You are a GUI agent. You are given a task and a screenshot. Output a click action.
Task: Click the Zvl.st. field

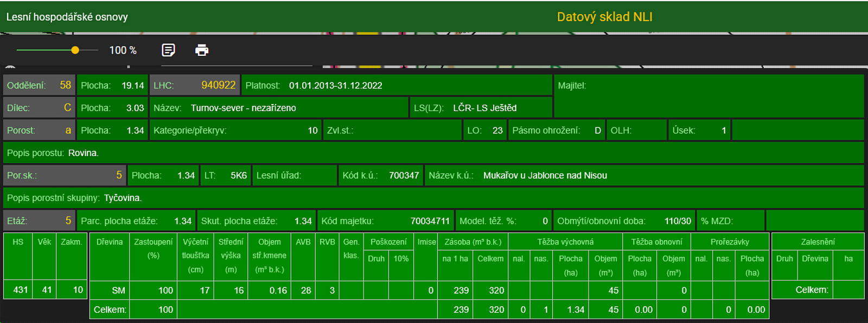coord(394,130)
